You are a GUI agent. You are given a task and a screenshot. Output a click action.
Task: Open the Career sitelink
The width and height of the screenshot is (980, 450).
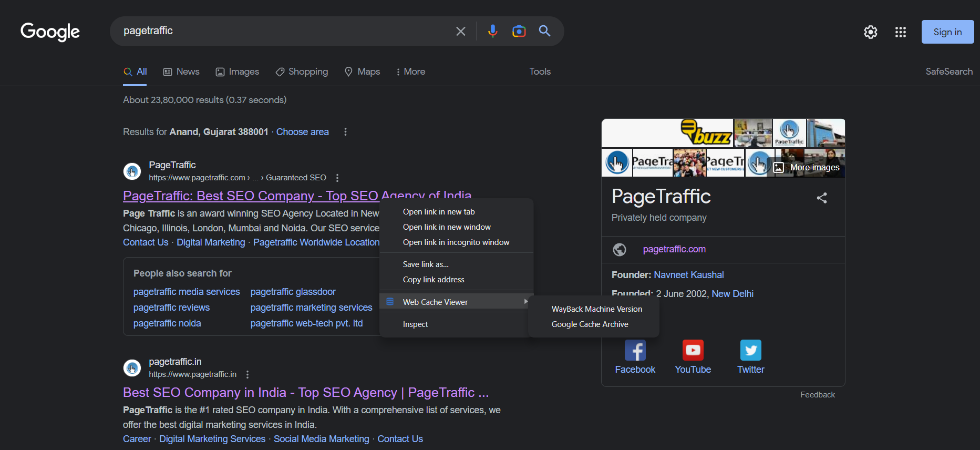[137, 439]
